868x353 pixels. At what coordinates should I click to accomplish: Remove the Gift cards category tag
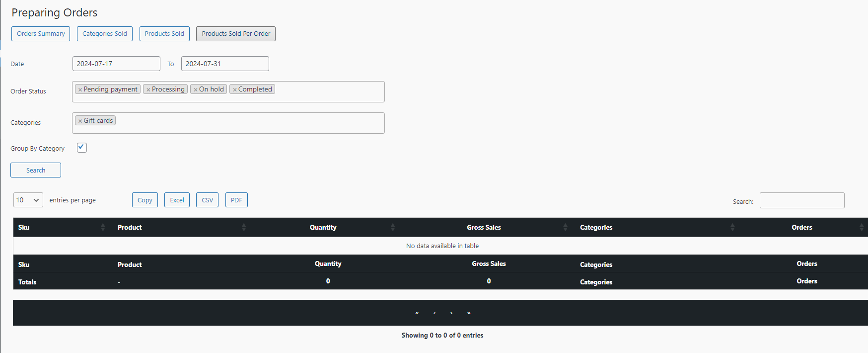click(80, 121)
